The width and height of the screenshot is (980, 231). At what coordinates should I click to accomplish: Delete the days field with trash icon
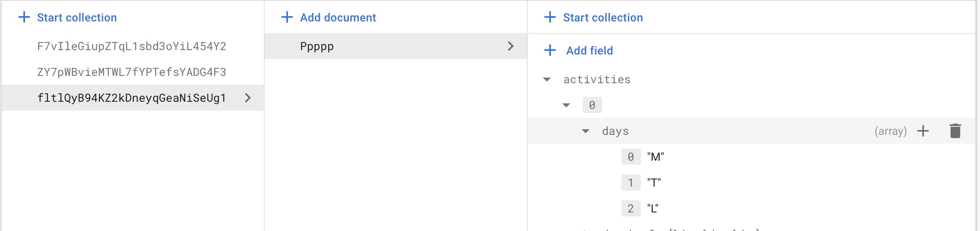point(955,131)
